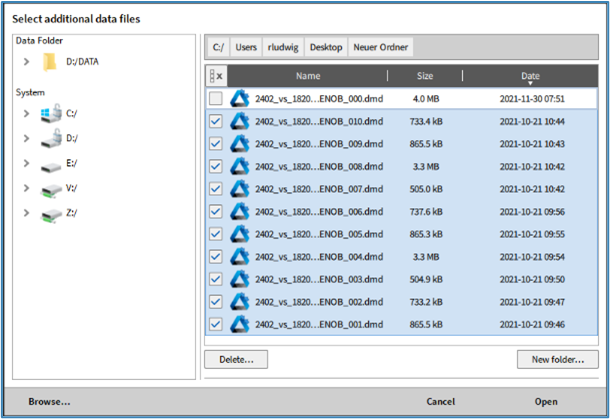Viewport: 610px width, 419px height.
Task: Expand the E:/ drive tree node
Action: click(26, 163)
